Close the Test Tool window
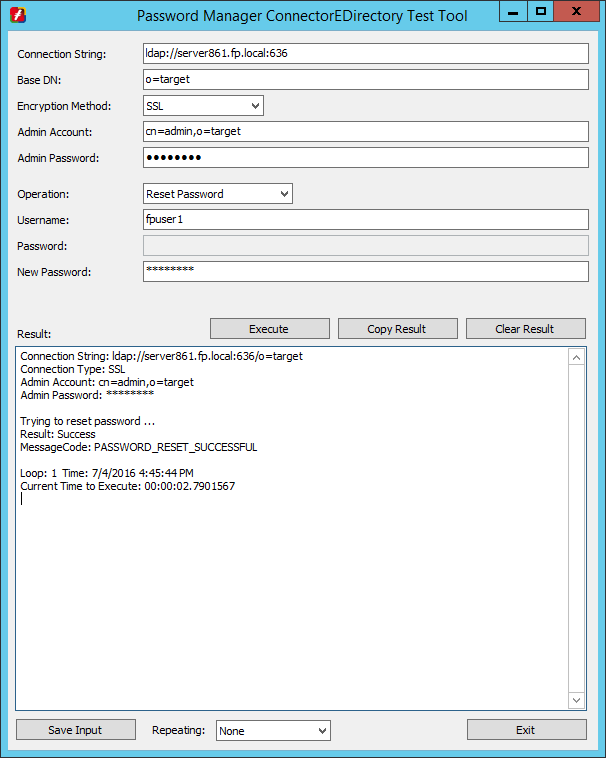The image size is (606, 758). [x=576, y=11]
